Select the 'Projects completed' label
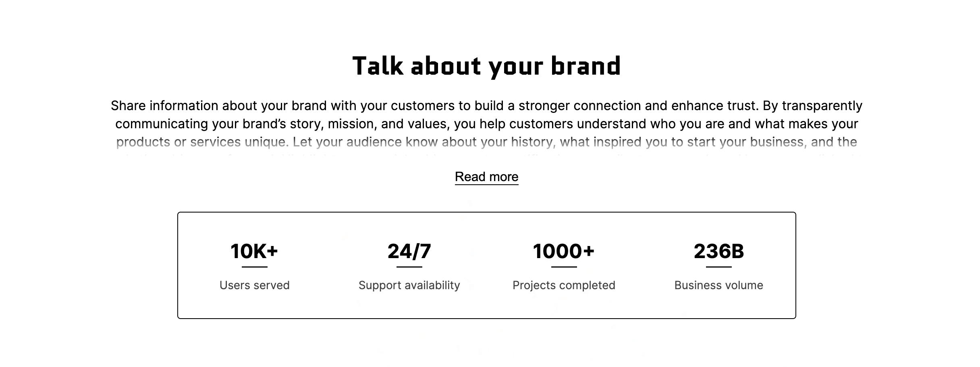The height and width of the screenshot is (367, 980). tap(564, 285)
